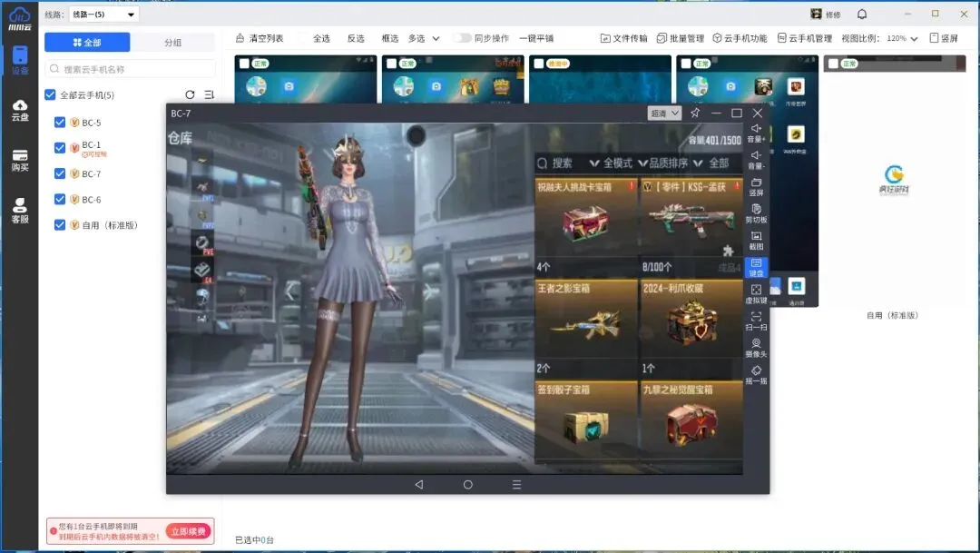Switch to the 全部 tab
Viewport: 980px width, 553px height.
87,42
